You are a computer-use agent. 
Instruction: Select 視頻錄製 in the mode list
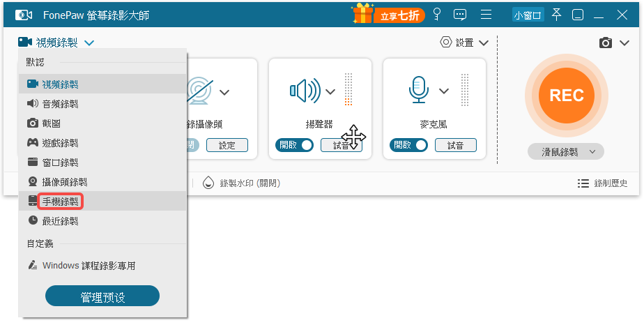pos(102,84)
